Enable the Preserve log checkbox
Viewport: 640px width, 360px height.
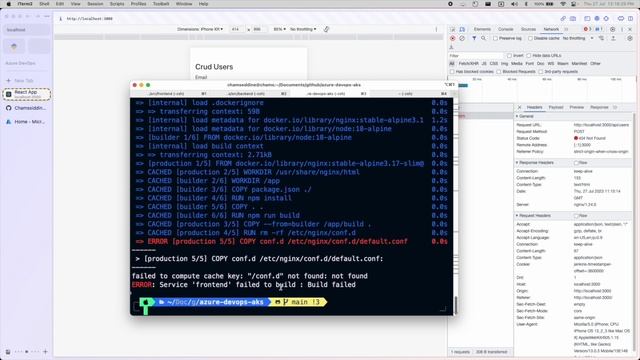(495, 38)
